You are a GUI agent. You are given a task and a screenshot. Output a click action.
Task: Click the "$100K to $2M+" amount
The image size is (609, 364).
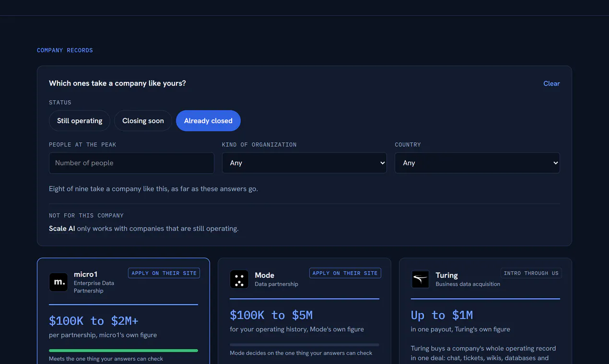(x=94, y=320)
